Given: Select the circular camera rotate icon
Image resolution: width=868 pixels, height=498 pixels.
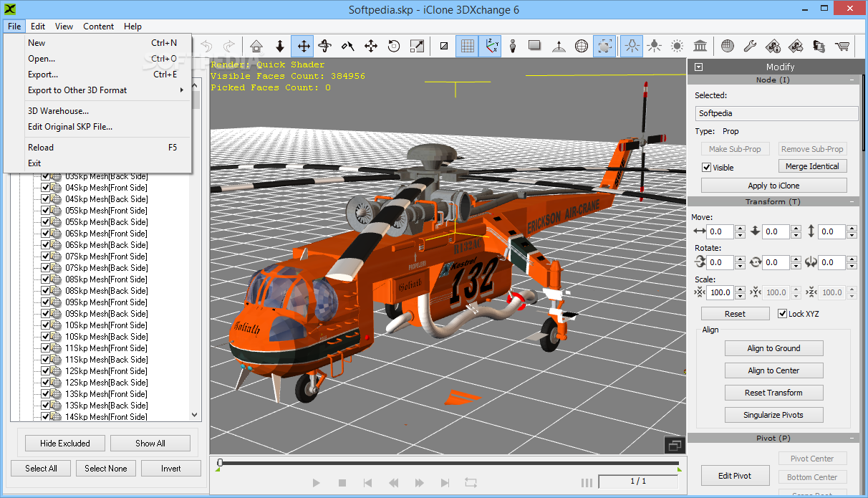Looking at the screenshot, I should pyautogui.click(x=393, y=46).
